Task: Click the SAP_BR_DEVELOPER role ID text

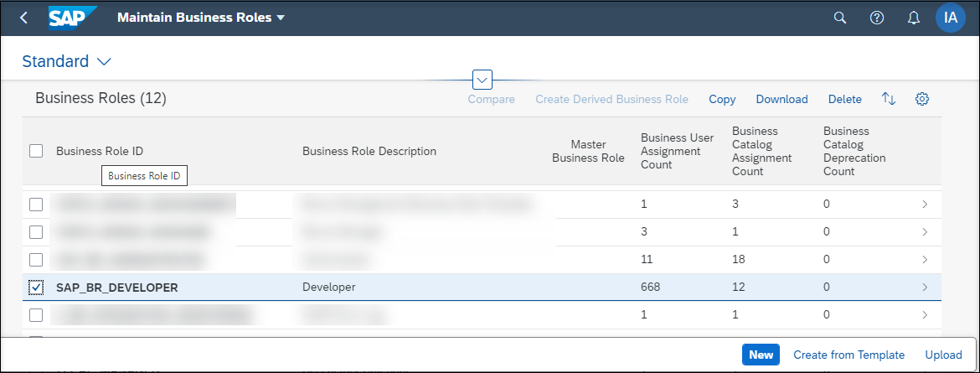Action: (117, 288)
